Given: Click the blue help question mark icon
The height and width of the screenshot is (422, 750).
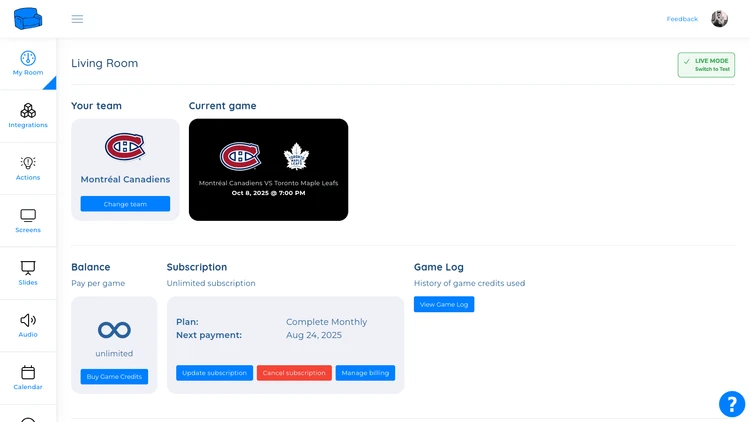Looking at the screenshot, I should coord(732,404).
